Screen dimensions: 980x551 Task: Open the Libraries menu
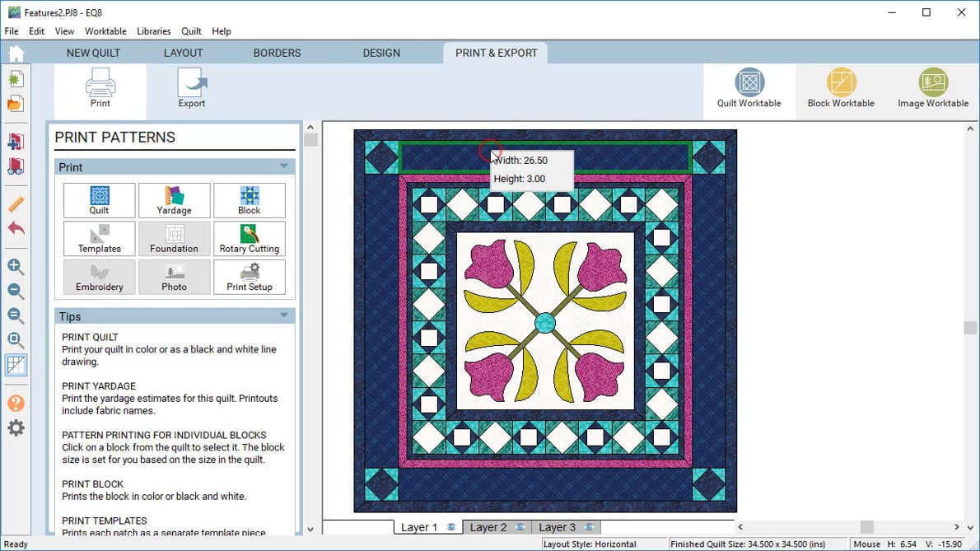154,31
